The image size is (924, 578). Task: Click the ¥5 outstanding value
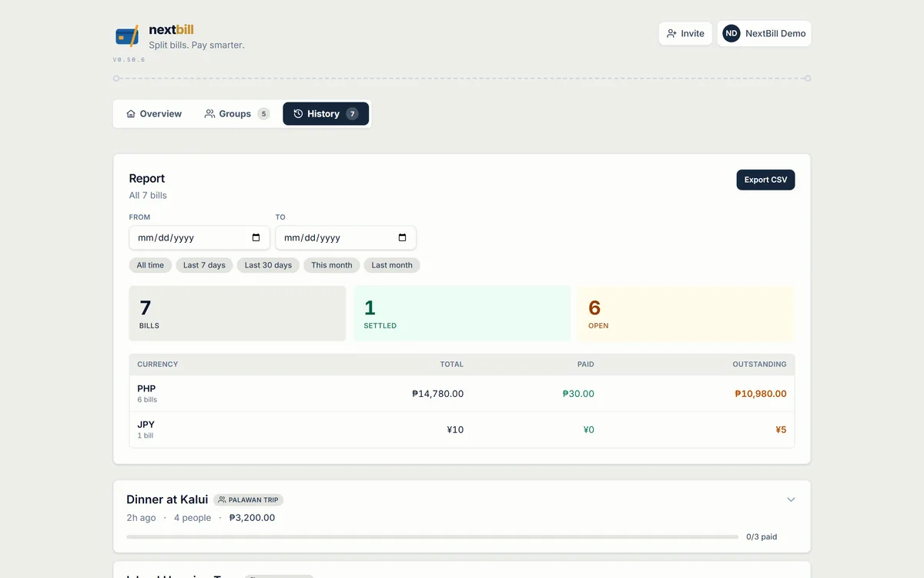(781, 430)
